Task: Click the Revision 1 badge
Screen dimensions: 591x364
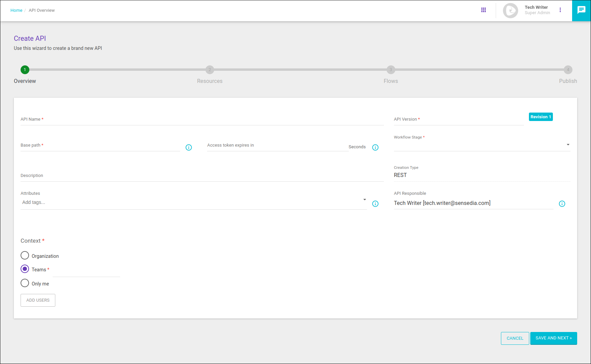Action: [540, 117]
